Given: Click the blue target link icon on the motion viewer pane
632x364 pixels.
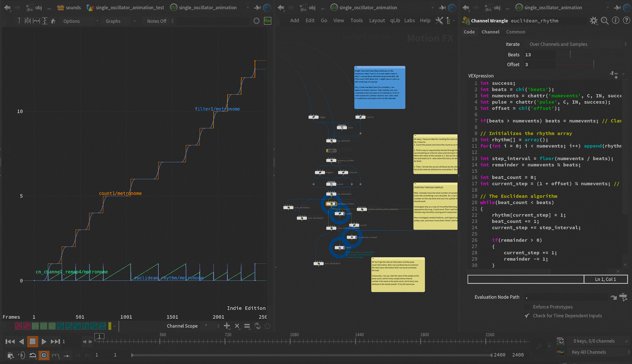Looking at the screenshot, I should tap(267, 8).
